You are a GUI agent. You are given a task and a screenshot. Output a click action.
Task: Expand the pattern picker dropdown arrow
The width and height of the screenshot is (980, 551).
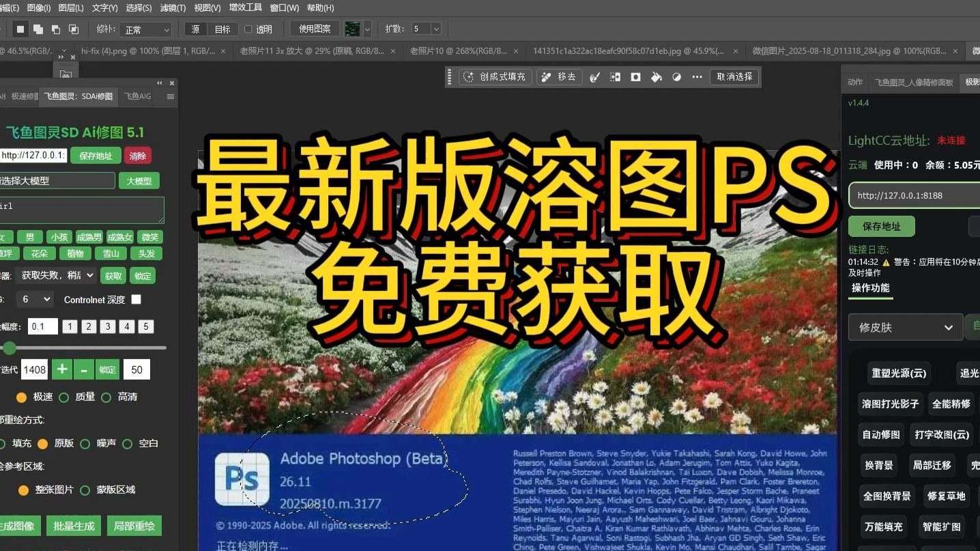click(367, 29)
